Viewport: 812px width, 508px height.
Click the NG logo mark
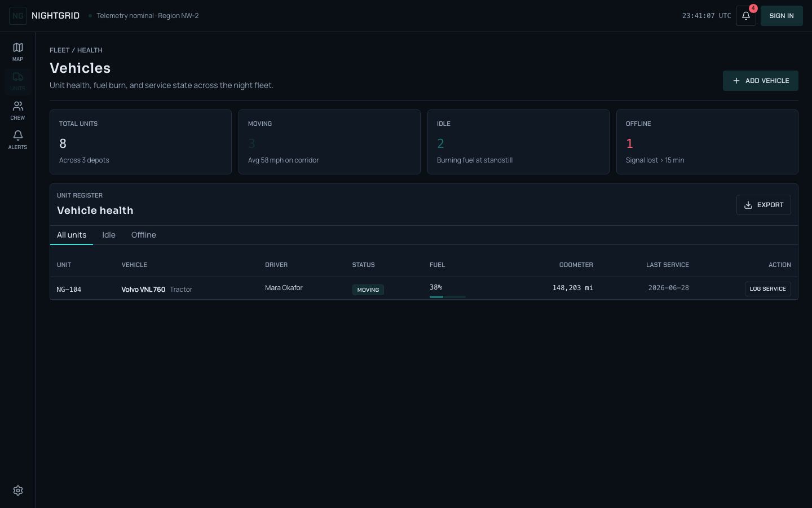point(18,16)
